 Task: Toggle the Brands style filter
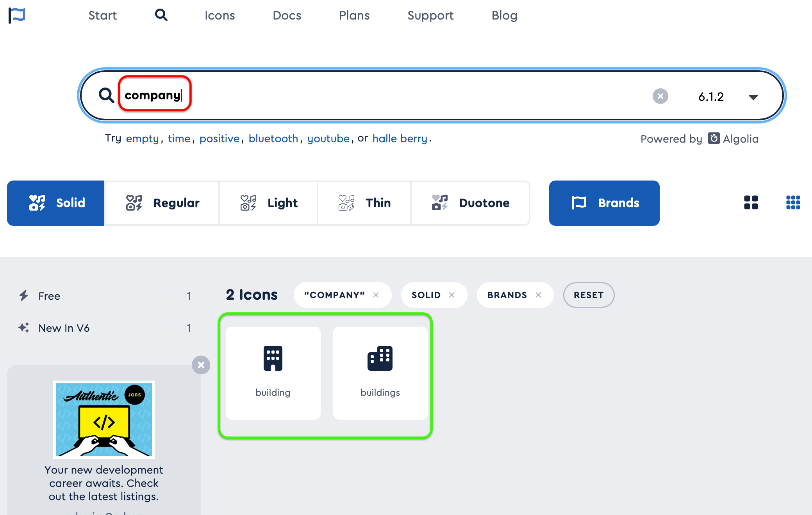(x=604, y=203)
